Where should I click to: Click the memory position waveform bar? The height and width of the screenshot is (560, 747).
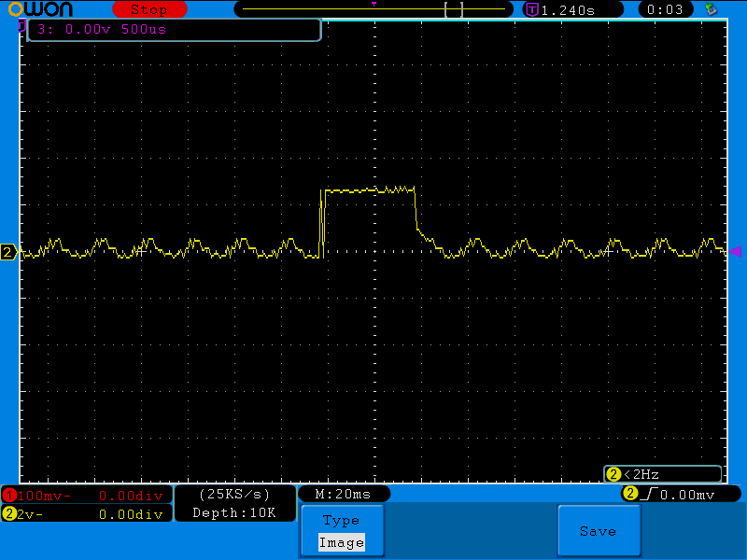click(374, 9)
